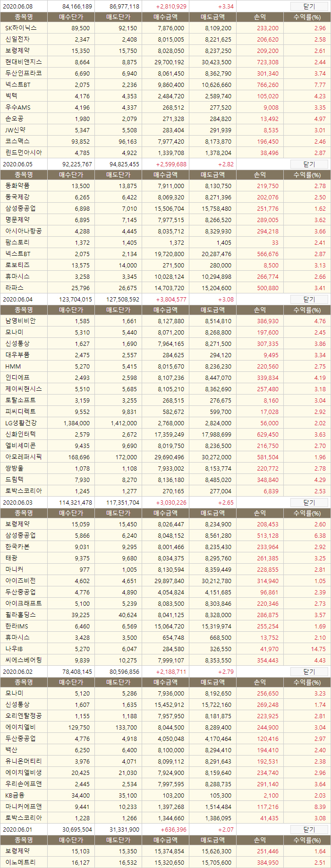
Task: Select the 토탈소프트 stock name
Action: tap(20, 401)
